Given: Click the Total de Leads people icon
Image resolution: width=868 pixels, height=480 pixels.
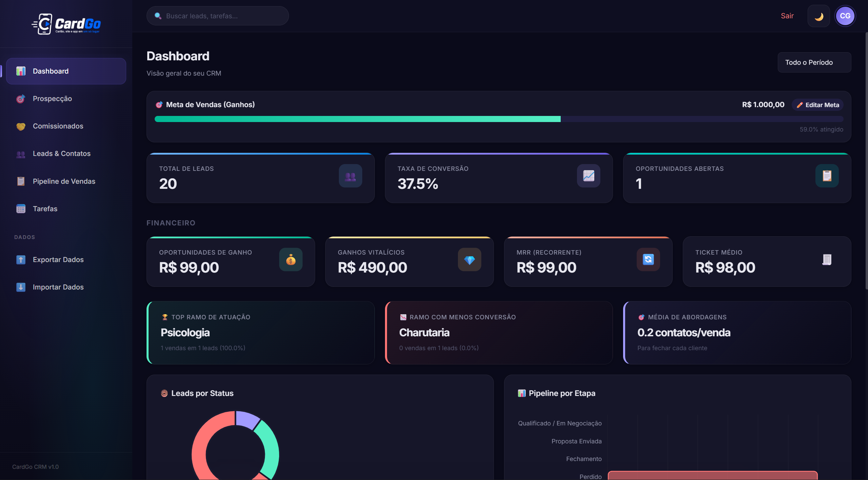Looking at the screenshot, I should pyautogui.click(x=350, y=176).
